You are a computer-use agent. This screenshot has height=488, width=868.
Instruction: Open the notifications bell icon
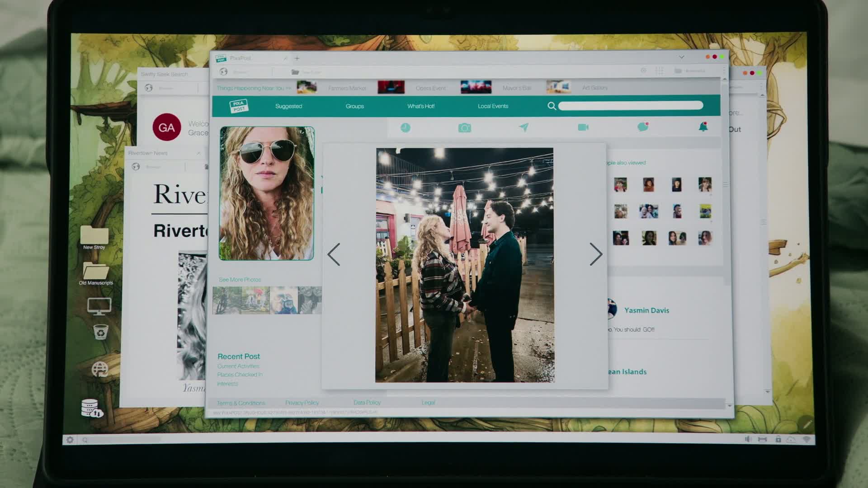pyautogui.click(x=703, y=127)
